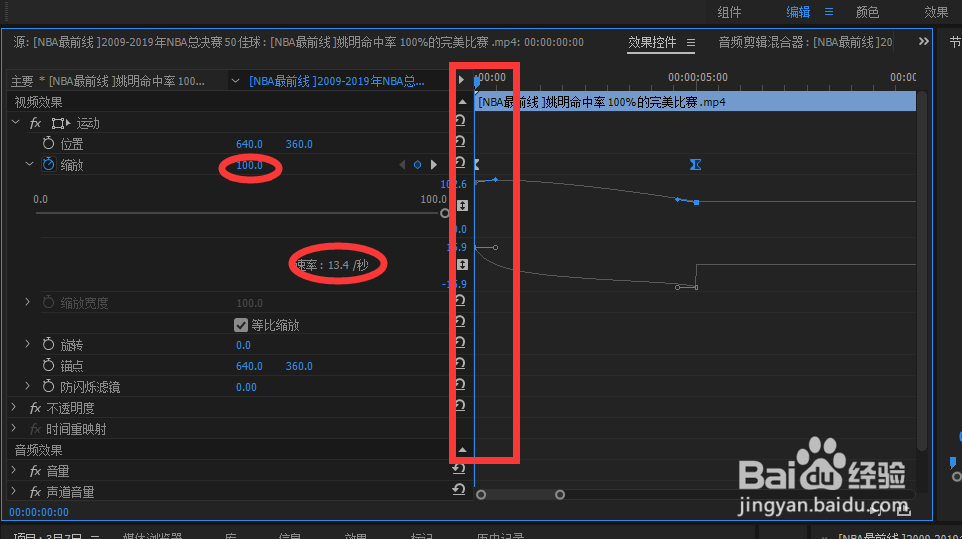
Task: Reset the 旋转 rotation parameter
Action: tap(460, 342)
